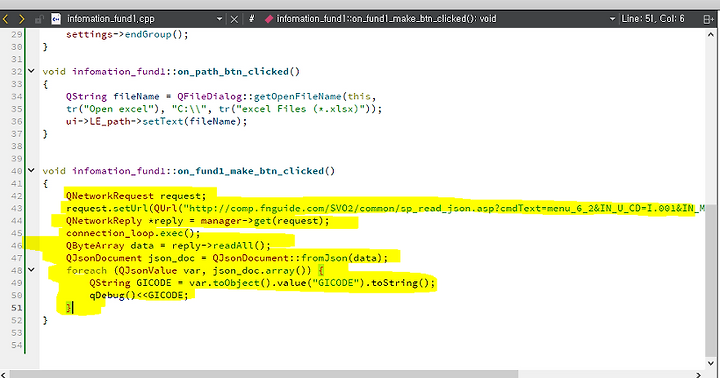Open the split editor button
Screen dimensions: 720x378
pos(709,19)
